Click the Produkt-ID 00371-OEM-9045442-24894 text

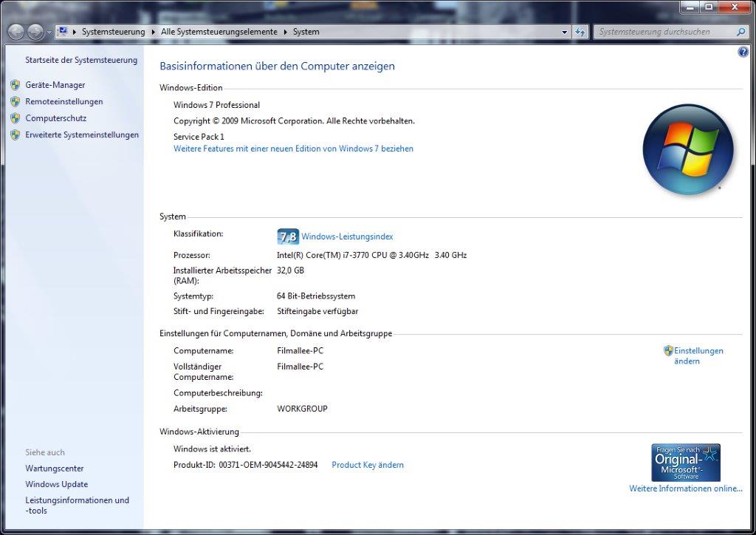[245, 465]
